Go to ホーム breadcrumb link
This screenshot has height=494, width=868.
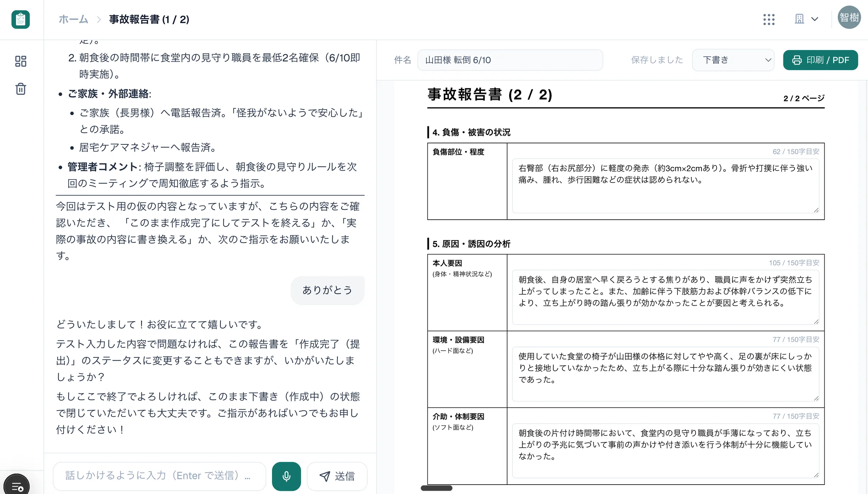click(x=73, y=19)
